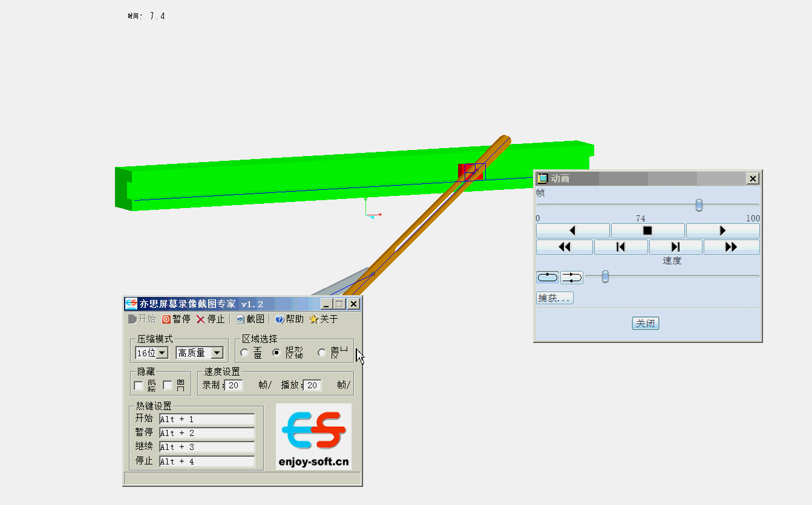Maximize the screen recorder window
The width and height of the screenshot is (812, 505).
(339, 304)
